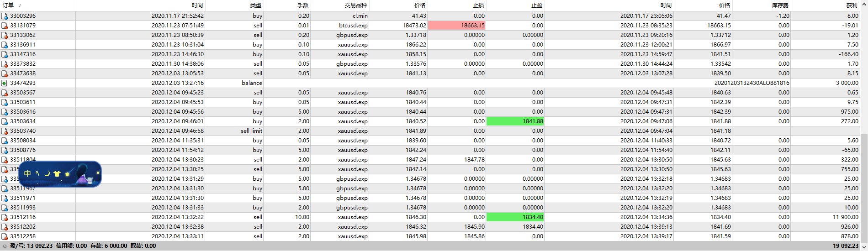Click the order icon for 33503616
This screenshot has height=251, width=868.
pyautogui.click(x=5, y=112)
